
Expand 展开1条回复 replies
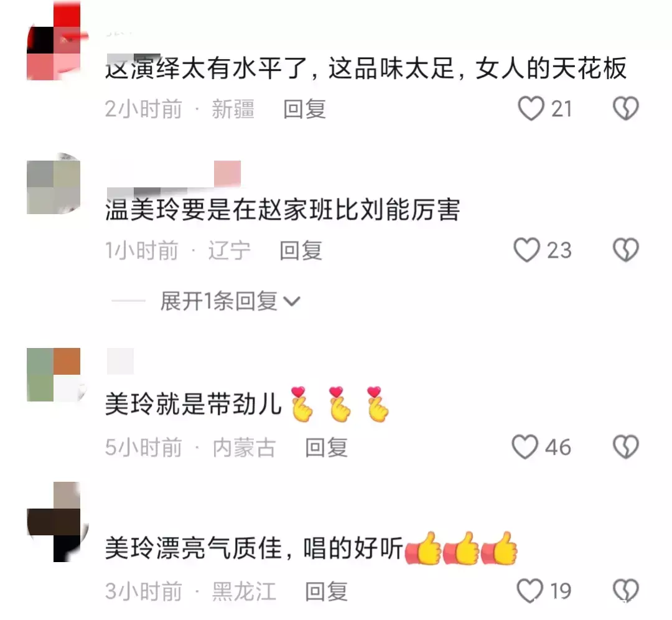pyautogui.click(x=219, y=301)
